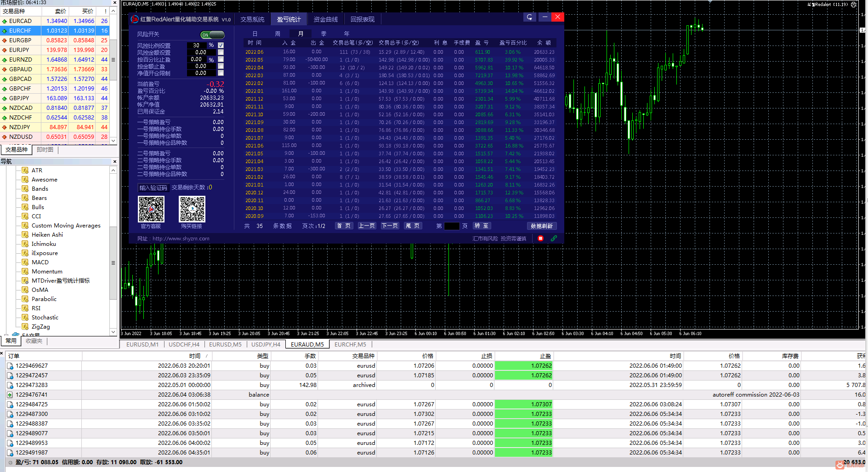Click the red stop icon in panel footer
The image size is (868, 472).
[540, 238]
